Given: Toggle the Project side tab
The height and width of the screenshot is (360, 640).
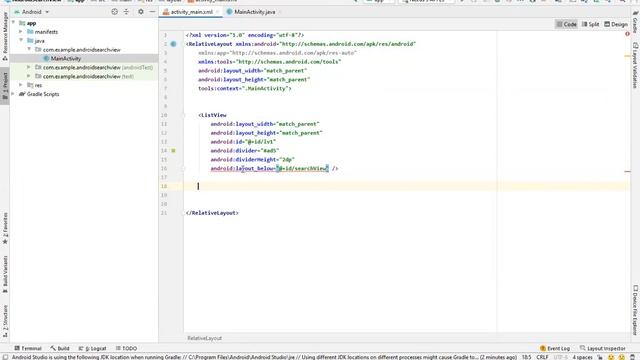Looking at the screenshot, I should (x=5, y=87).
